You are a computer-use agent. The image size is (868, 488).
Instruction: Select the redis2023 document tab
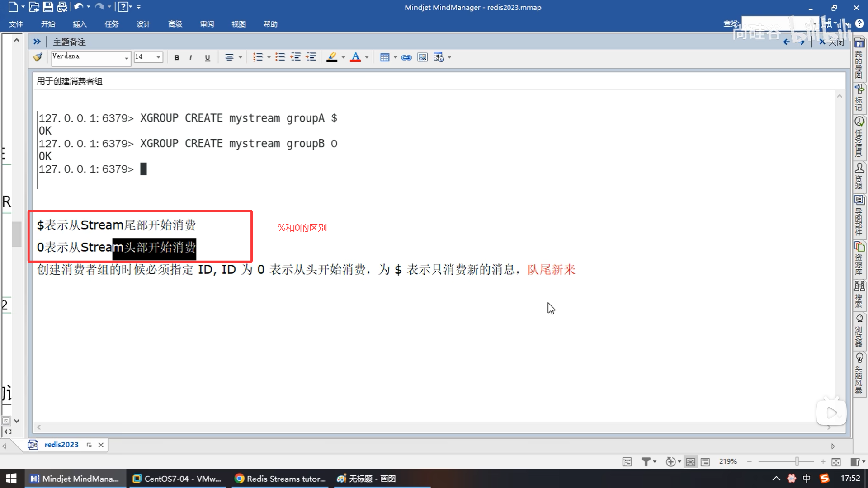(x=61, y=445)
